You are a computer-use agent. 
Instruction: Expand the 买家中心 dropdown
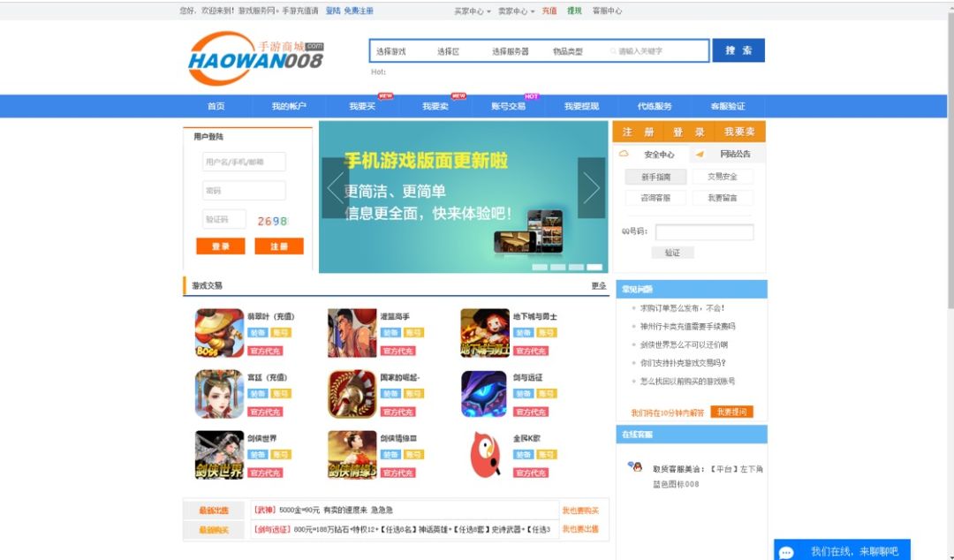(472, 11)
